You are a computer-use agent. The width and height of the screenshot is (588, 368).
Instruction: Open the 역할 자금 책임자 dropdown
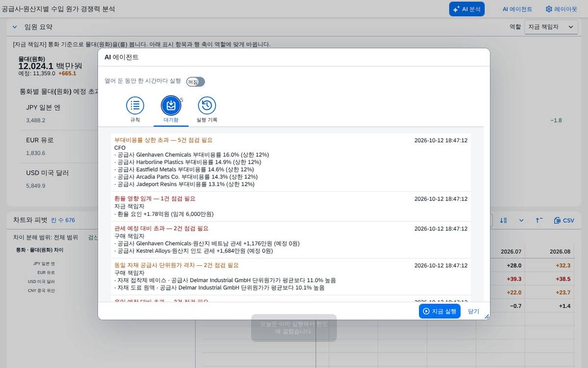point(551,27)
